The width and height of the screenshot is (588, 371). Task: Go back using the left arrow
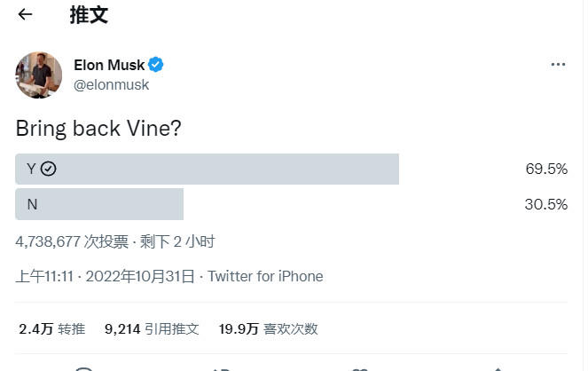25,14
